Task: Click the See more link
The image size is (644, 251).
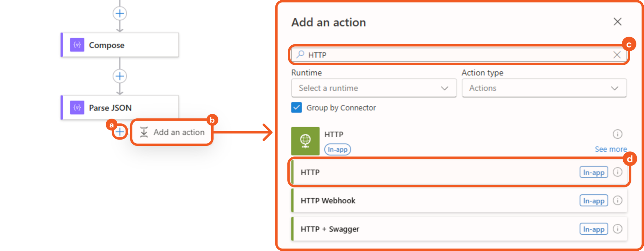Action: click(x=611, y=149)
